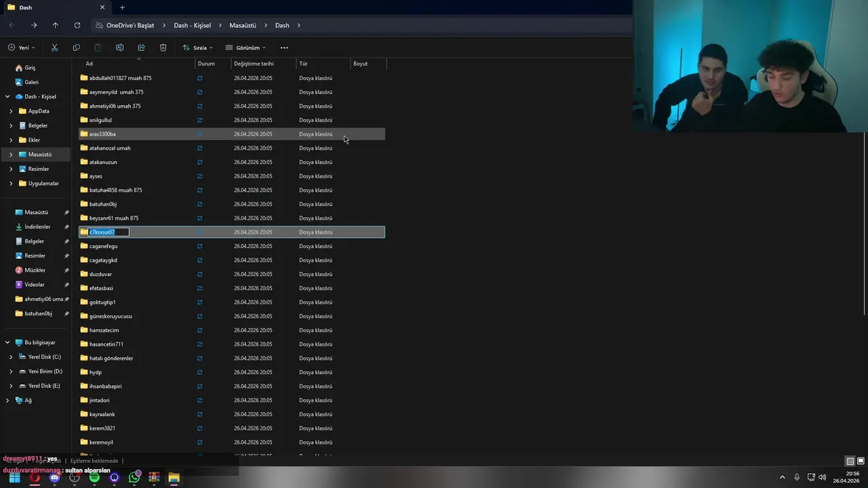Go up one folder level
The width and height of the screenshot is (868, 488).
click(x=56, y=25)
